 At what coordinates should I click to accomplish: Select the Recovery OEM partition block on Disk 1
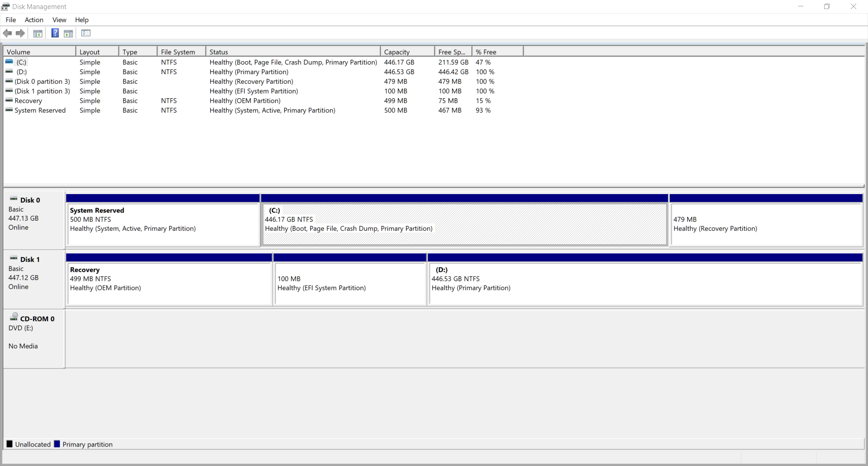click(169, 280)
